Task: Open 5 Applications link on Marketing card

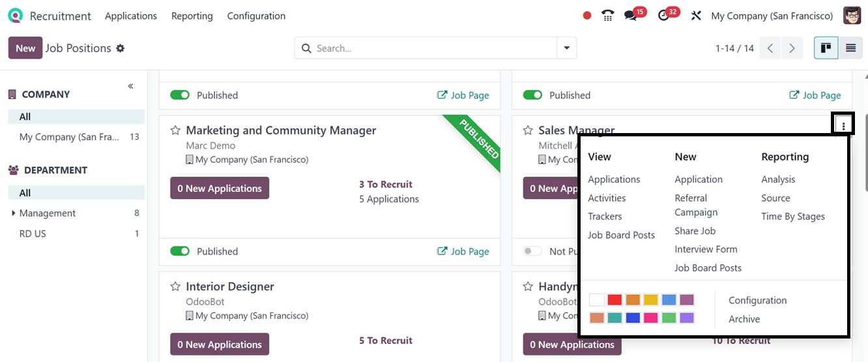Action: (389, 199)
